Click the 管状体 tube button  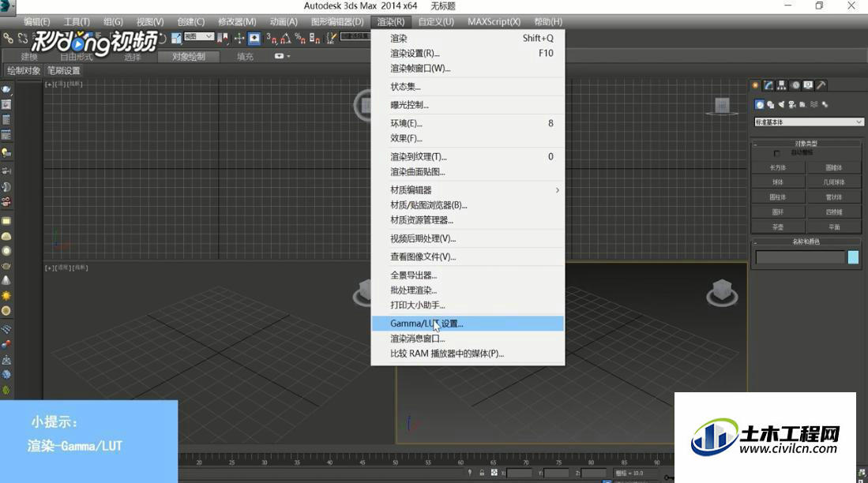click(x=834, y=197)
